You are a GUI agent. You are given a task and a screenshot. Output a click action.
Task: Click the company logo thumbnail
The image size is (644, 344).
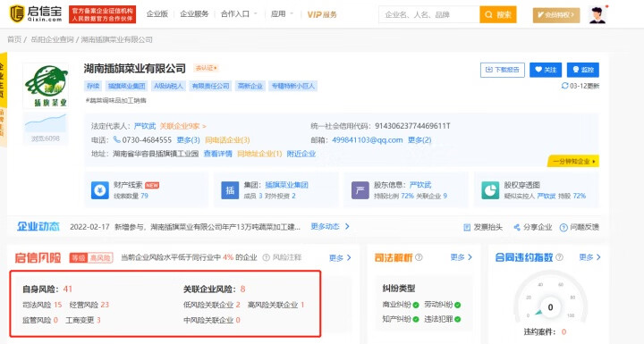coord(46,86)
